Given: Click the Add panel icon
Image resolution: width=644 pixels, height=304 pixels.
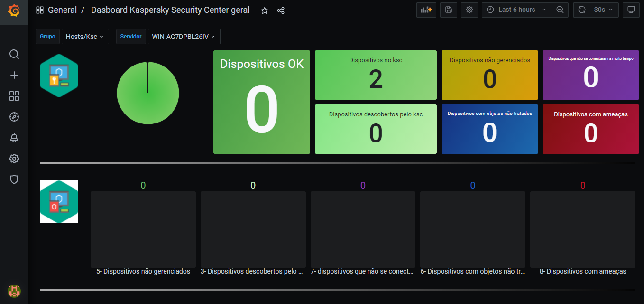Looking at the screenshot, I should tap(426, 9).
